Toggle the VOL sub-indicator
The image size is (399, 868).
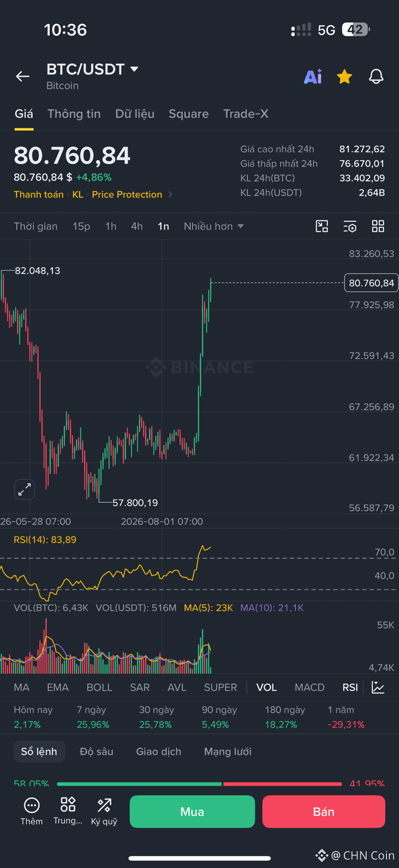[x=266, y=687]
